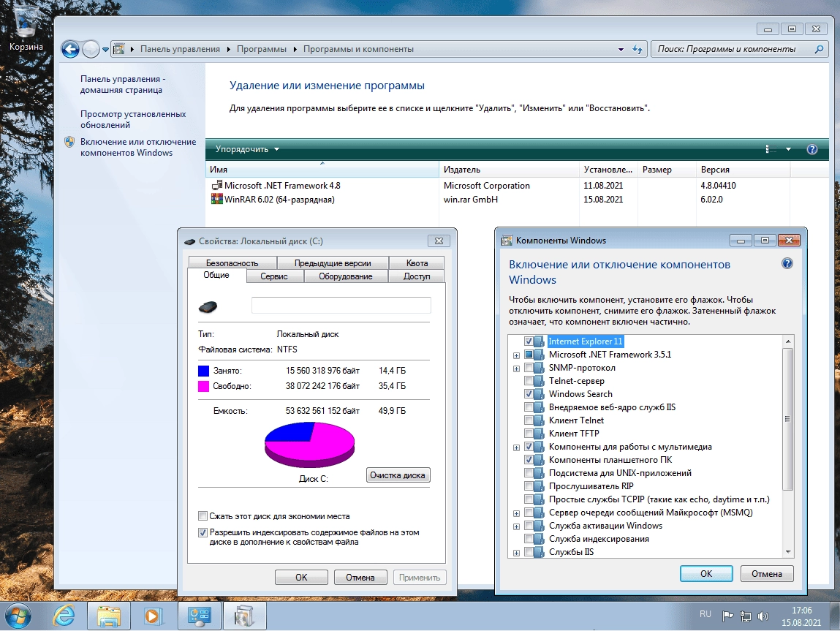
Task: Switch to the Оборудование tab
Action: pyautogui.click(x=346, y=276)
